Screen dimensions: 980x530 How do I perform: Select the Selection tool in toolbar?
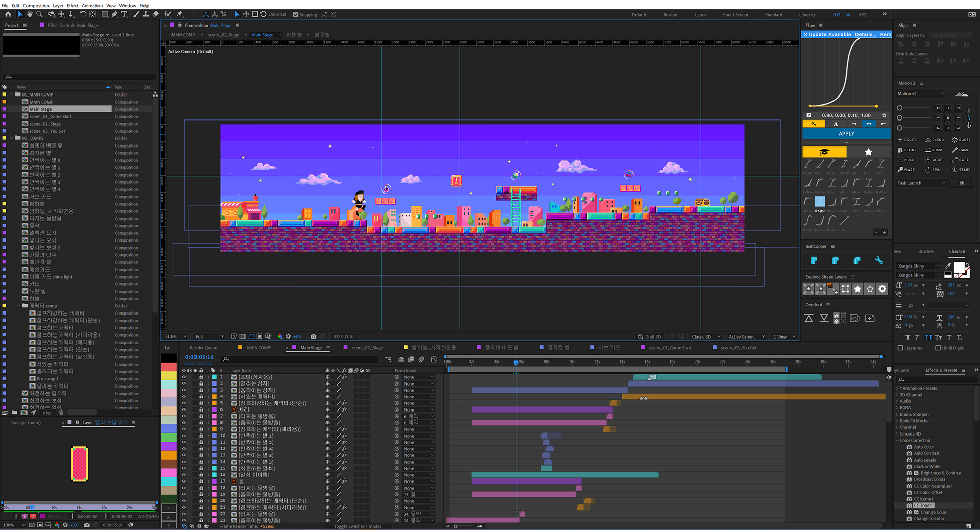tap(20, 14)
